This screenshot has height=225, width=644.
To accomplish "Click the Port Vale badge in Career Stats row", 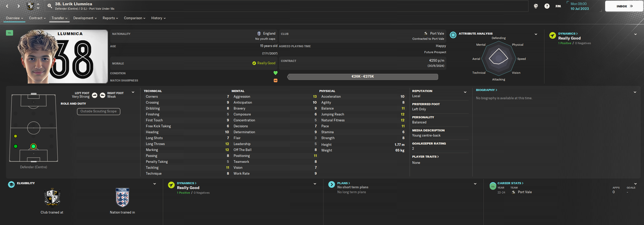I will (514, 192).
